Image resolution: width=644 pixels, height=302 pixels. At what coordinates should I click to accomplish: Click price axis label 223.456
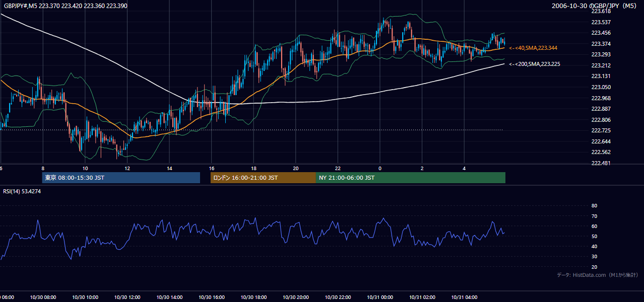click(601, 33)
